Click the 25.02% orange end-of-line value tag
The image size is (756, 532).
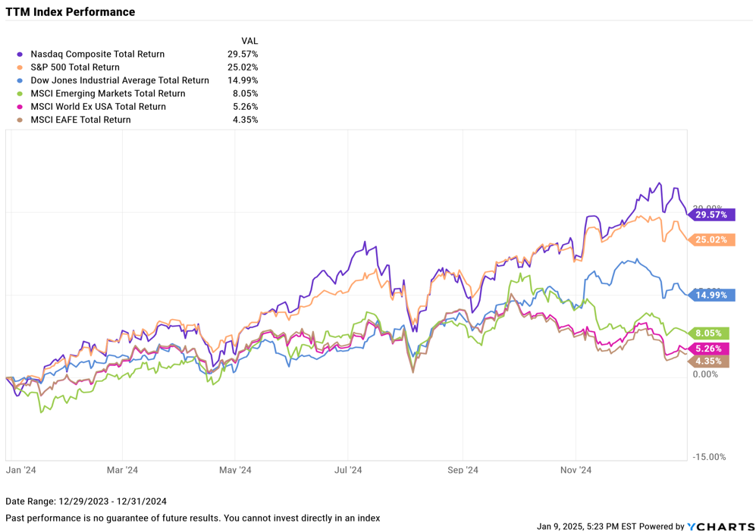click(711, 240)
